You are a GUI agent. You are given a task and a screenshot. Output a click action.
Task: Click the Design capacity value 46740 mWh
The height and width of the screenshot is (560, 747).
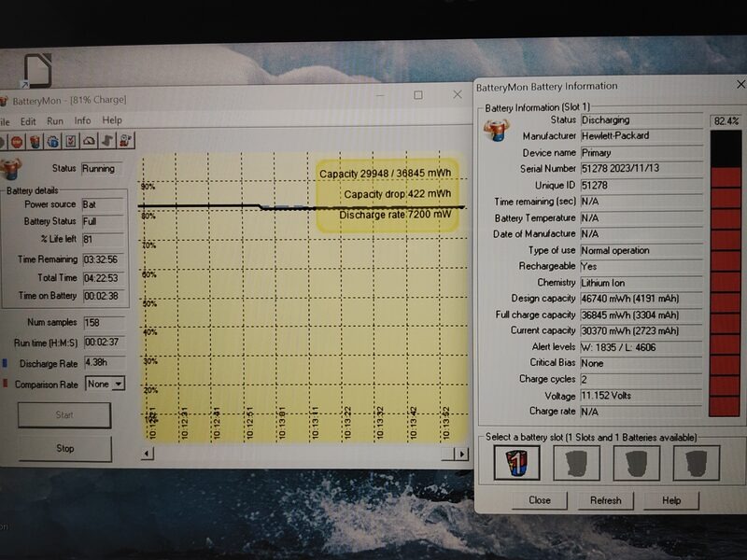coord(641,299)
